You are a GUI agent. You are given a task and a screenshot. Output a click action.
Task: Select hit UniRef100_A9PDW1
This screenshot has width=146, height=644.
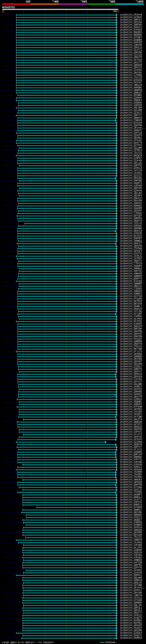point(131,87)
